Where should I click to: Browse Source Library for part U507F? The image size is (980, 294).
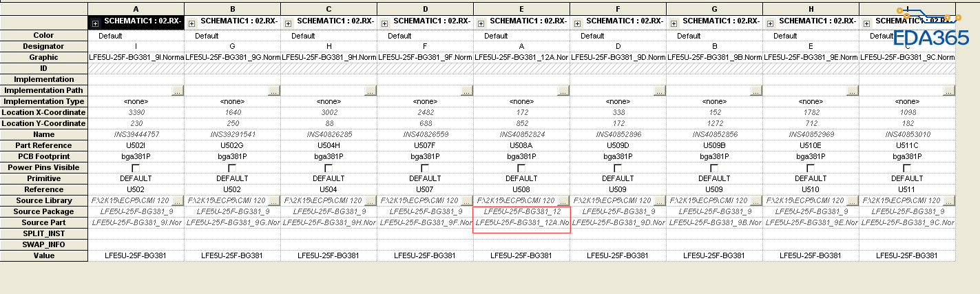pyautogui.click(x=467, y=200)
